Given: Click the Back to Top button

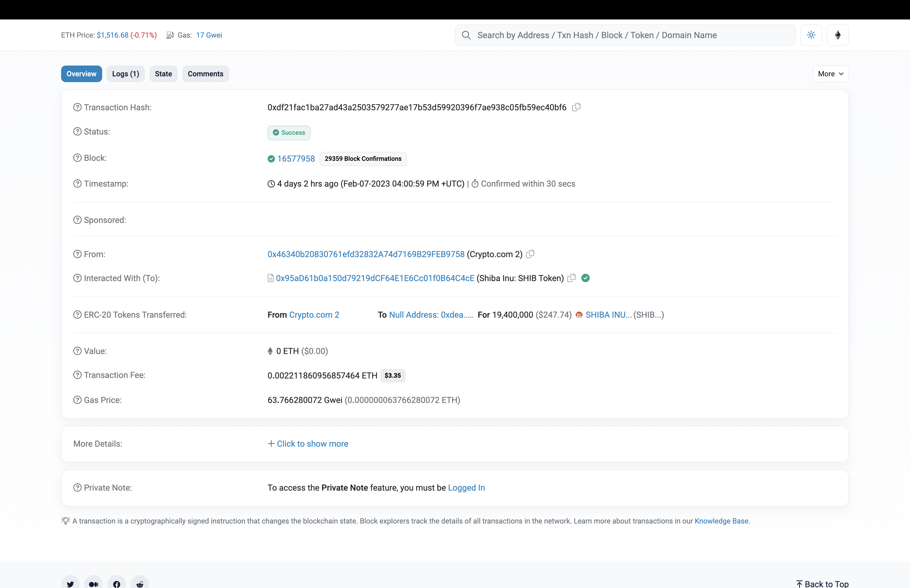Looking at the screenshot, I should click(822, 584).
